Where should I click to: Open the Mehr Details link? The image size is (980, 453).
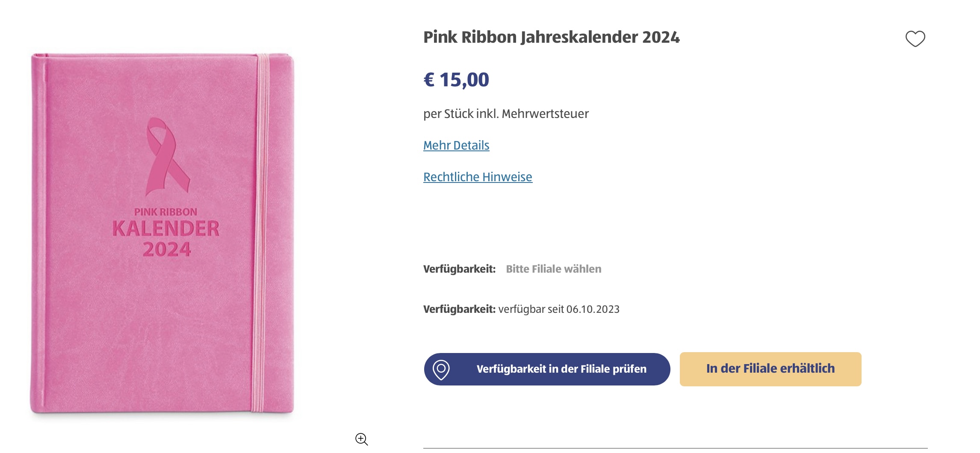[x=456, y=145]
